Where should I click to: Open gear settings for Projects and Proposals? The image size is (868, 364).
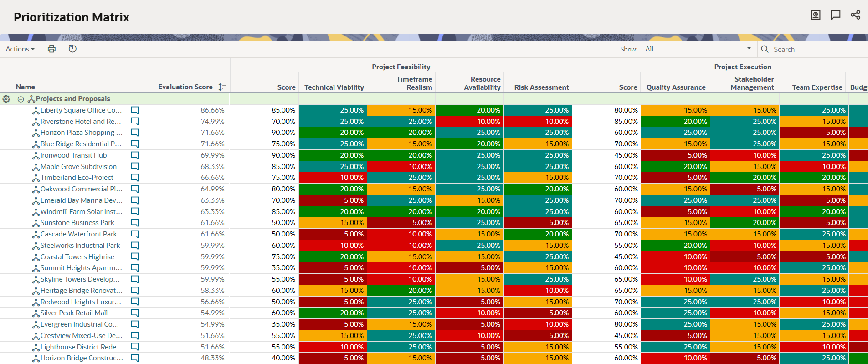(x=6, y=99)
